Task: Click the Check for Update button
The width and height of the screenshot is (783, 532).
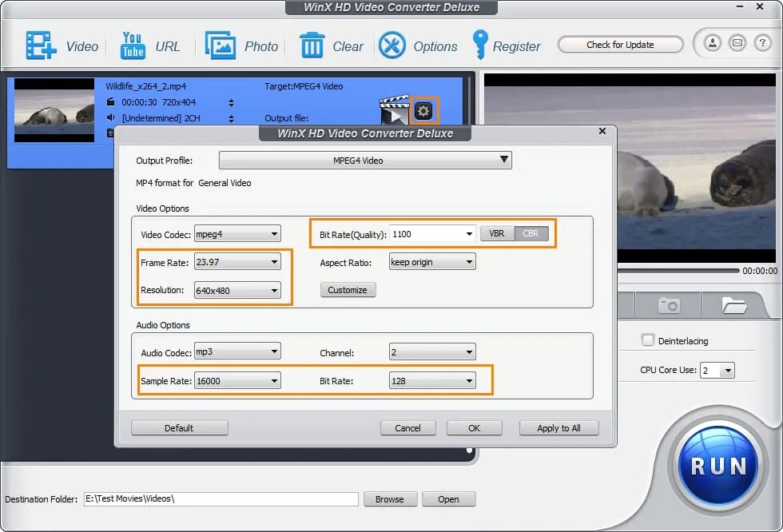Action: (x=620, y=45)
